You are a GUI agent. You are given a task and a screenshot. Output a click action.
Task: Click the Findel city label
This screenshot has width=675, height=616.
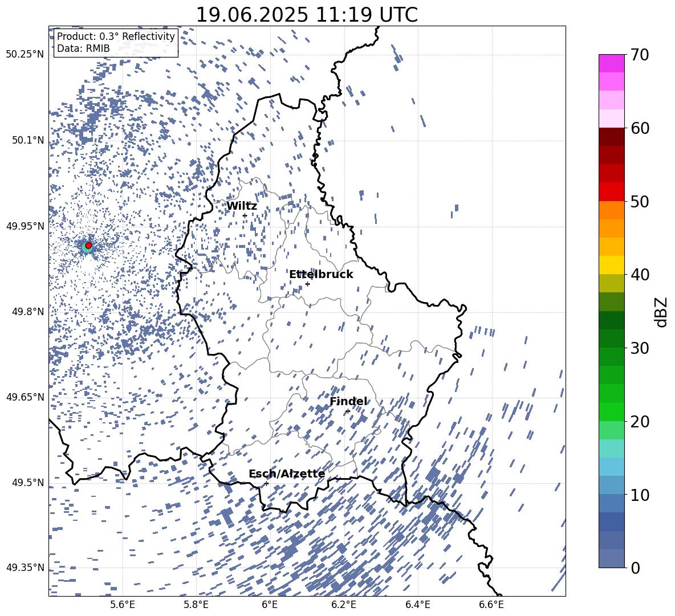coord(348,401)
